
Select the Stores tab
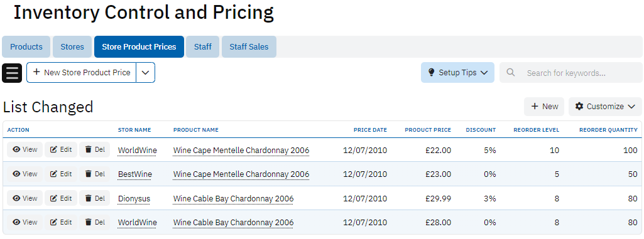72,47
